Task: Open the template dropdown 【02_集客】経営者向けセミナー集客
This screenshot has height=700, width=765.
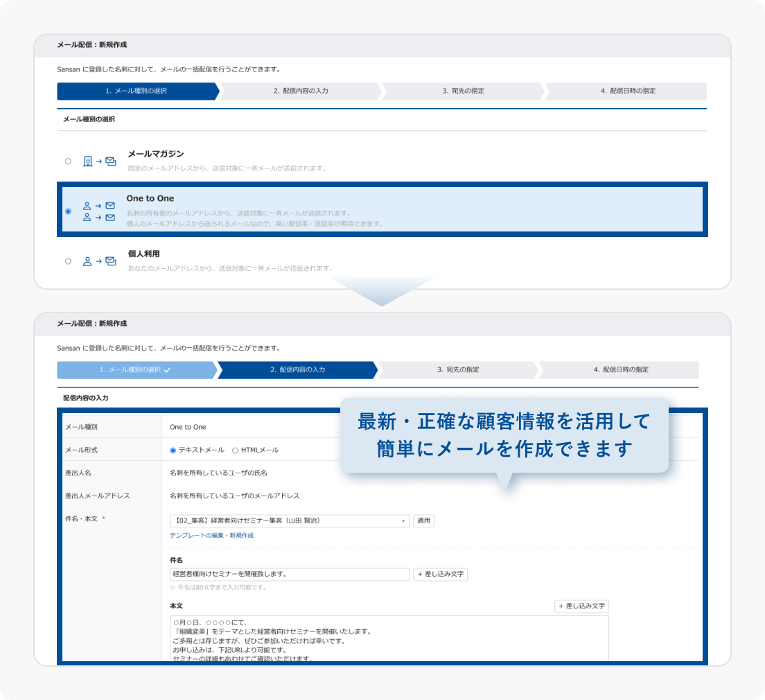Action: (290, 521)
